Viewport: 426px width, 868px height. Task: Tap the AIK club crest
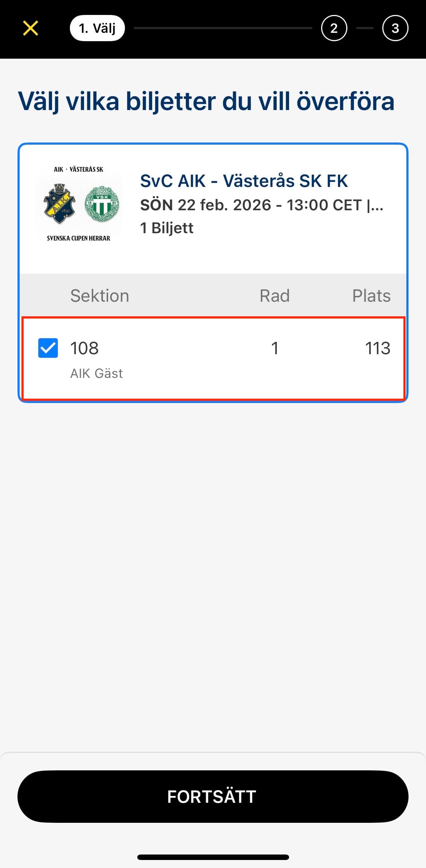click(x=59, y=204)
